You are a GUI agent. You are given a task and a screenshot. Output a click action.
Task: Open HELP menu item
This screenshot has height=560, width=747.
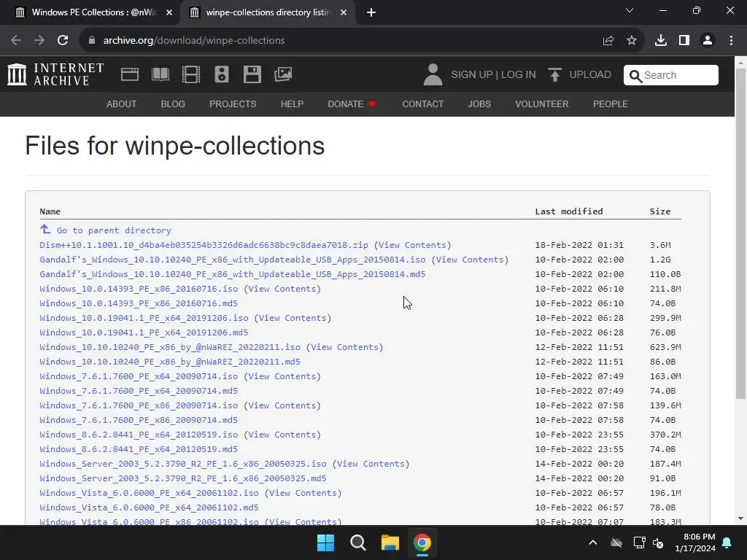[x=292, y=104]
